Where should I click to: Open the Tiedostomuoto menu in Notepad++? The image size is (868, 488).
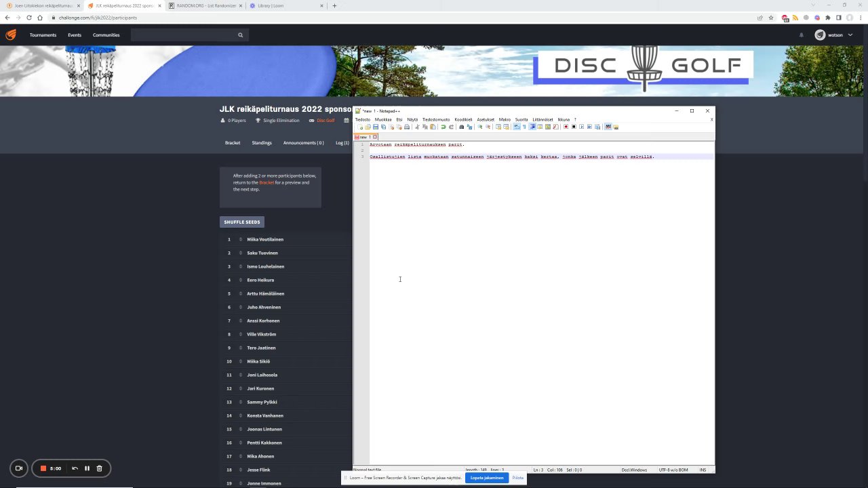click(x=436, y=119)
